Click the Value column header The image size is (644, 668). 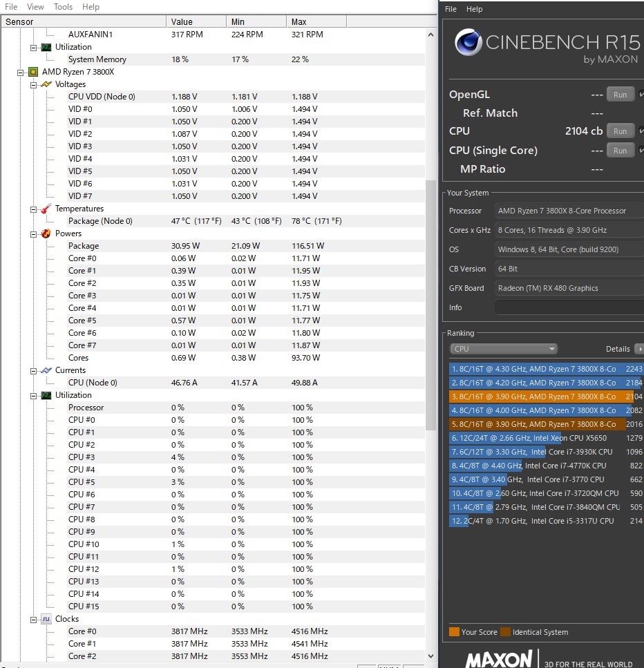coord(196,21)
